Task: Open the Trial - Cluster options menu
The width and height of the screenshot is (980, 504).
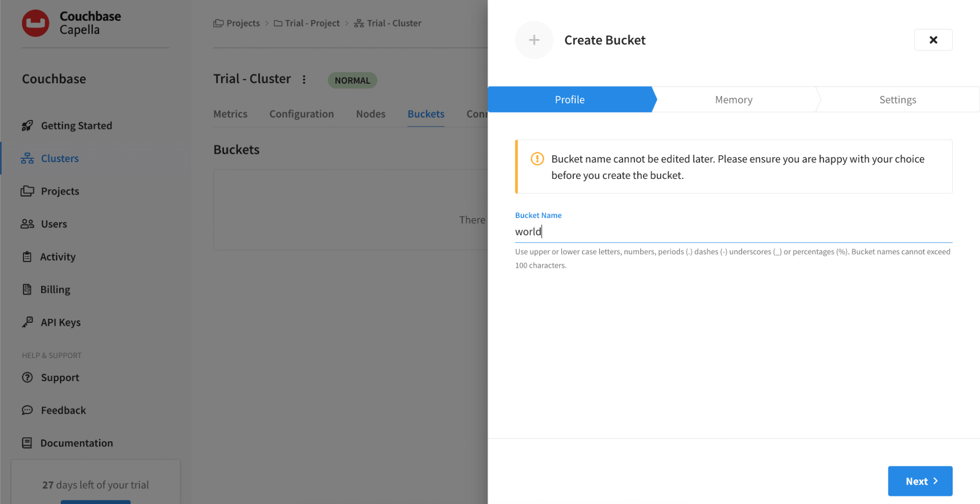Action: click(304, 79)
